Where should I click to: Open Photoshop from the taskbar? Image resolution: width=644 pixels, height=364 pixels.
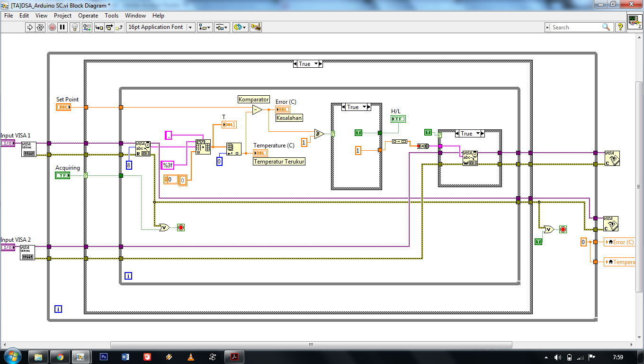(x=104, y=357)
